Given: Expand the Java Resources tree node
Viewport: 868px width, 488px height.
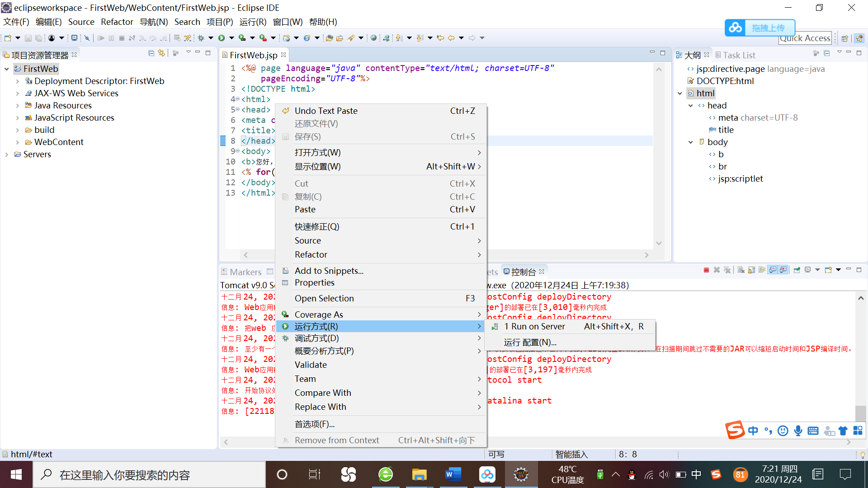Looking at the screenshot, I should [x=18, y=105].
